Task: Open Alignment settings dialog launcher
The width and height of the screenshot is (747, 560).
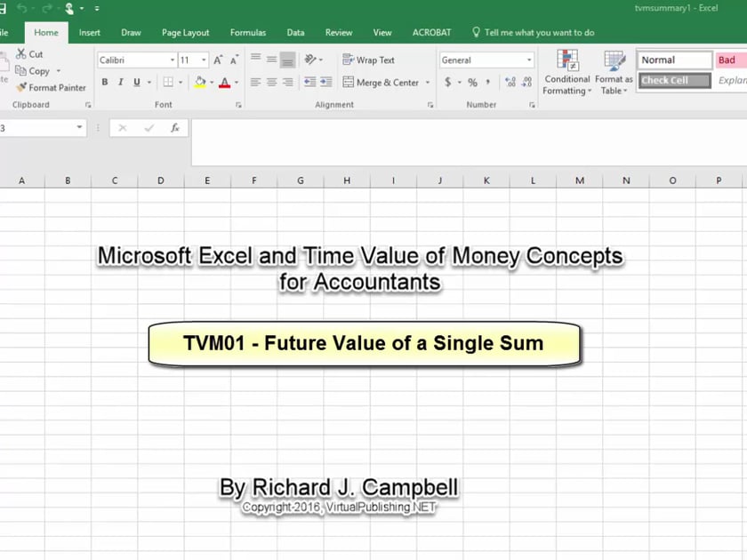Action: [x=430, y=105]
